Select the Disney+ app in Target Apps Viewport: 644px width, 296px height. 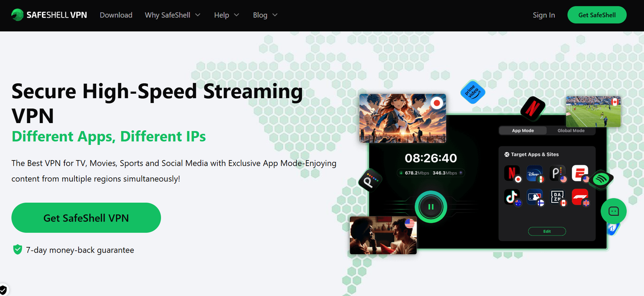coord(535,174)
